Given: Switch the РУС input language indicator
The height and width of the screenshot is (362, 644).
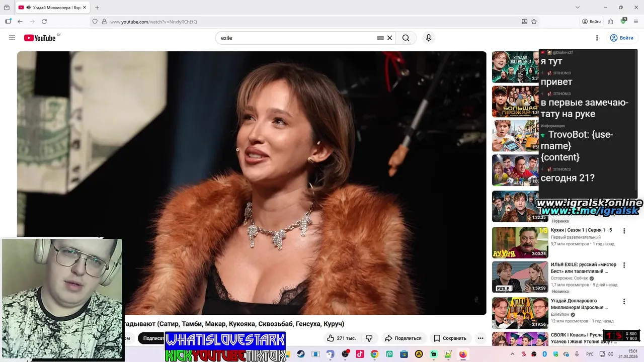Looking at the screenshot, I should pyautogui.click(x=590, y=354).
